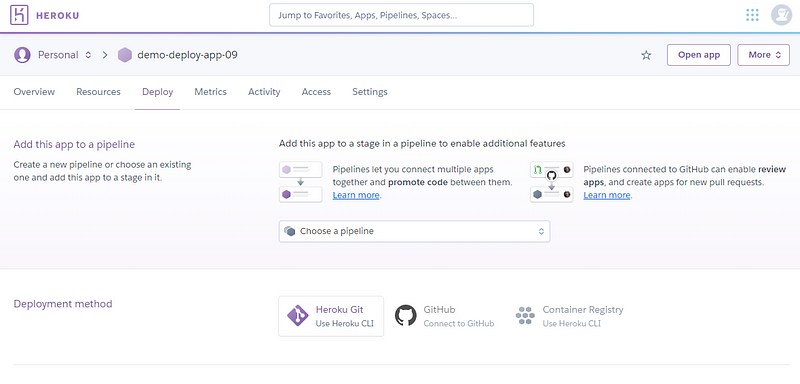Click the demo-deploy-app-09 hexagon icon
The width and height of the screenshot is (800, 384).
point(124,55)
